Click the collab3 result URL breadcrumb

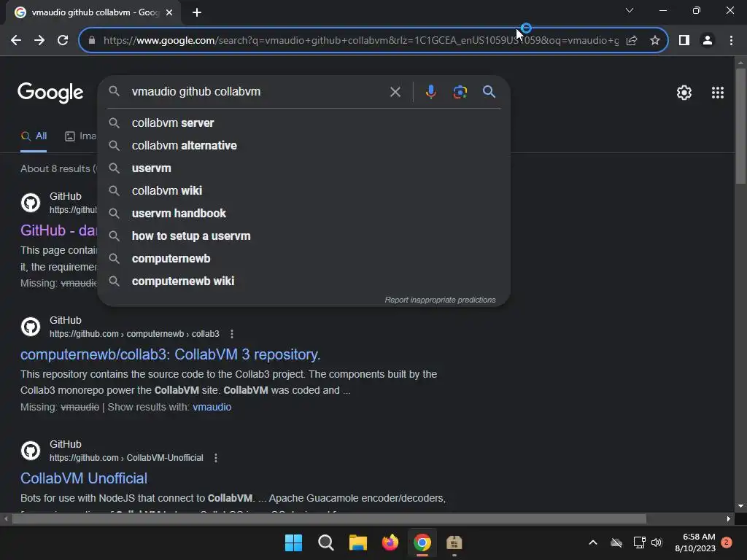coord(134,334)
